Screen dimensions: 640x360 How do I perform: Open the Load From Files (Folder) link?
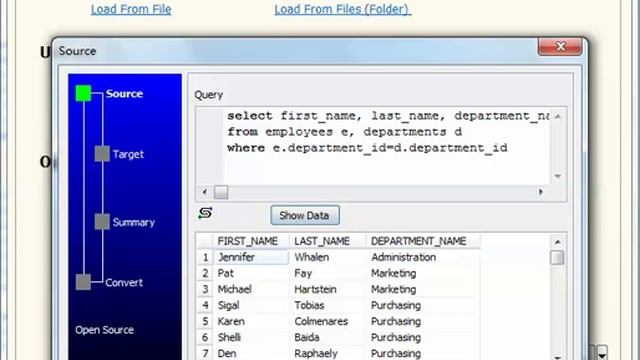coord(342,9)
